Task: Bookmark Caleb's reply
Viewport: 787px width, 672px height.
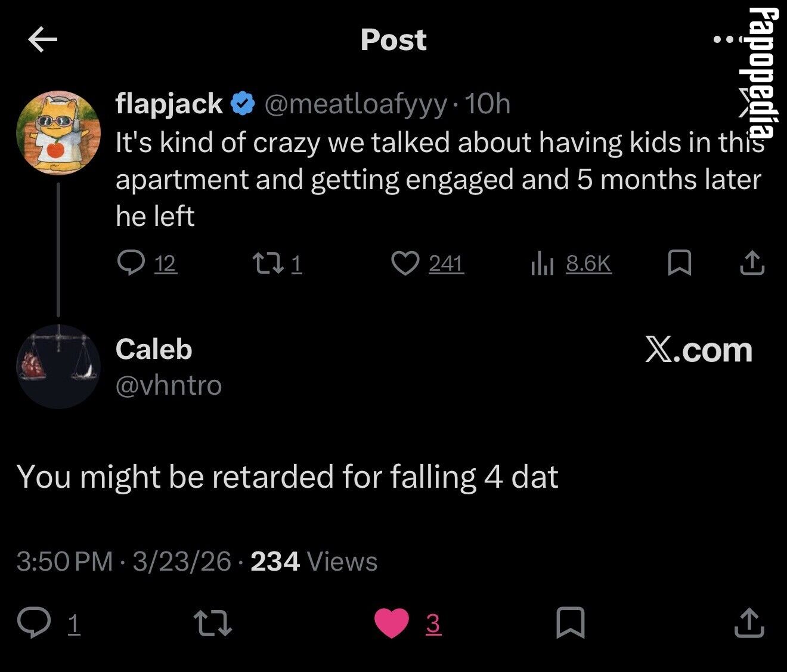Action: [x=571, y=623]
